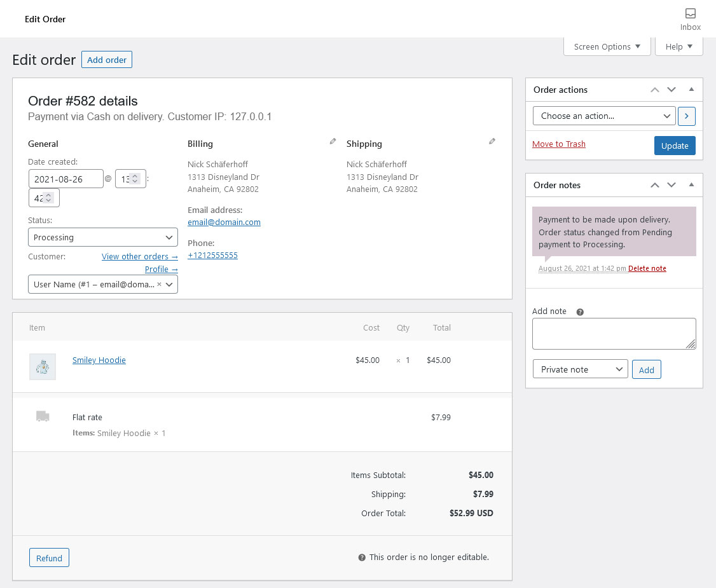Click the Move to Trash link
Screen dimensions: 716x588
558,144
